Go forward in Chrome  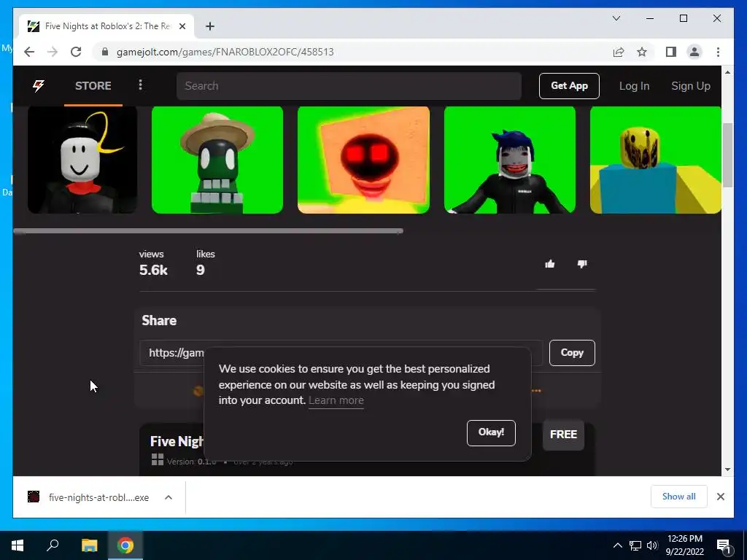[x=53, y=52]
